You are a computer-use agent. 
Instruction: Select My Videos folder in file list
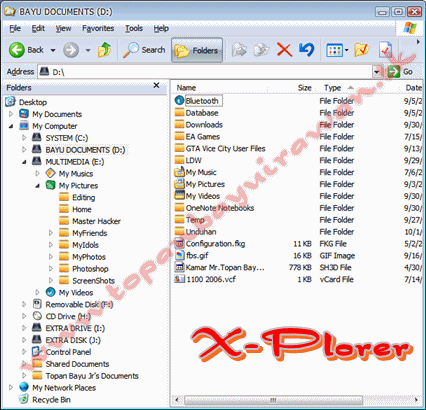[x=203, y=196]
